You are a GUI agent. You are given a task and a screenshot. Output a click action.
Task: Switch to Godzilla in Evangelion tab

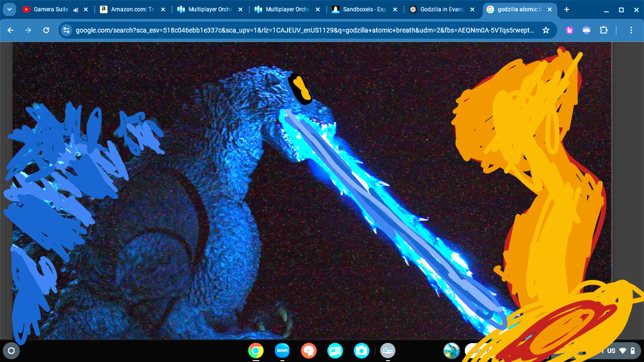tap(441, 9)
